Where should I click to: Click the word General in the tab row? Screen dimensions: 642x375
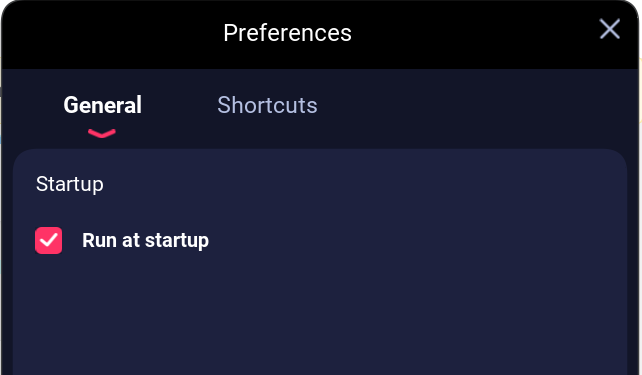point(102,105)
